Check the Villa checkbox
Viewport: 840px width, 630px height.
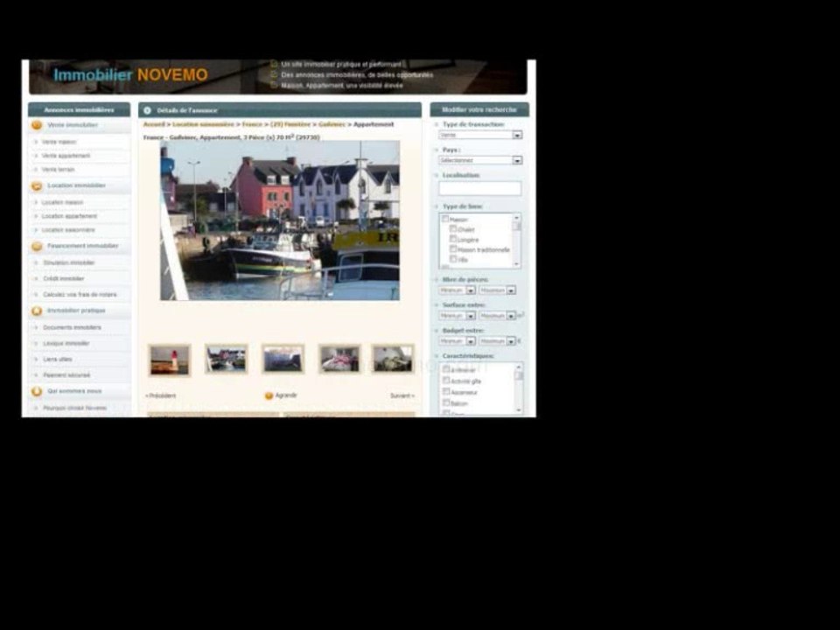point(453,259)
